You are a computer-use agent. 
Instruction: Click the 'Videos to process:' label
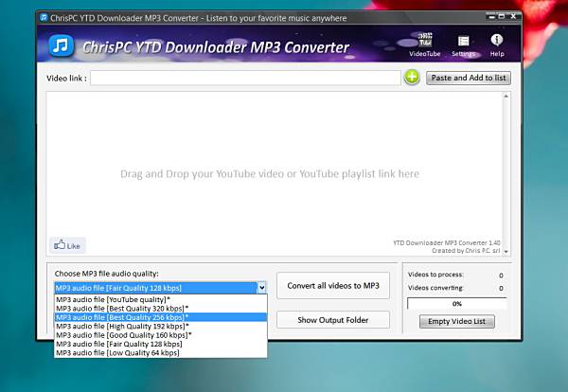(x=435, y=275)
